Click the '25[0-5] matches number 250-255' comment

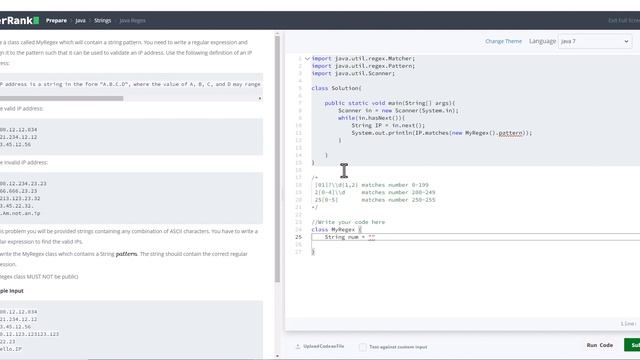pos(375,200)
